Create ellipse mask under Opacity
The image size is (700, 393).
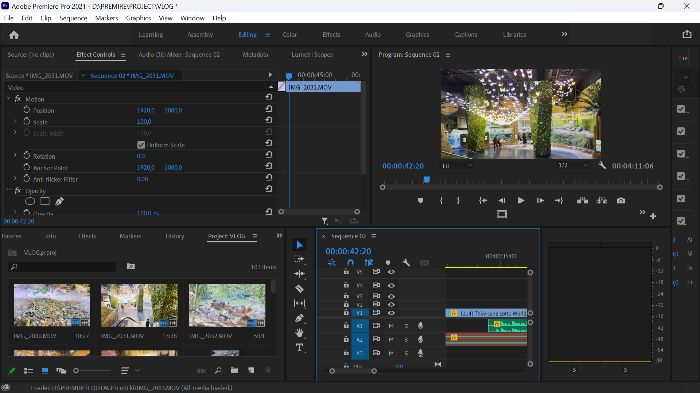pos(30,201)
